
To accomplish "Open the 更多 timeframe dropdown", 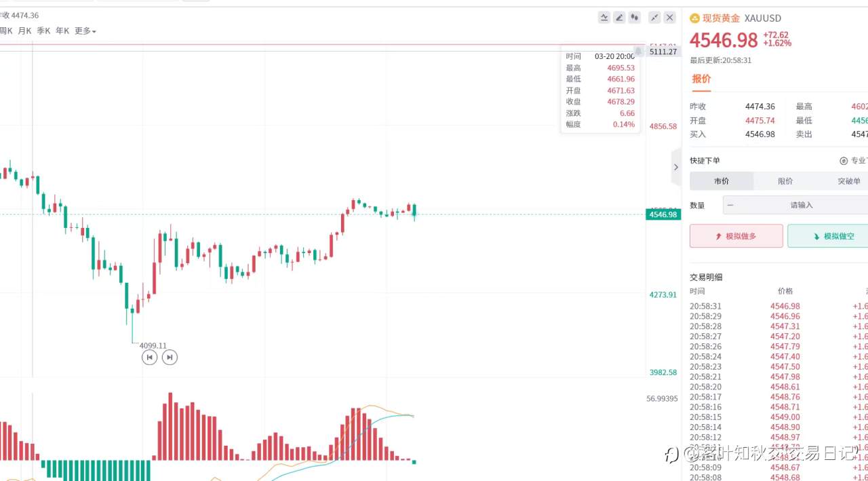I will (x=85, y=31).
